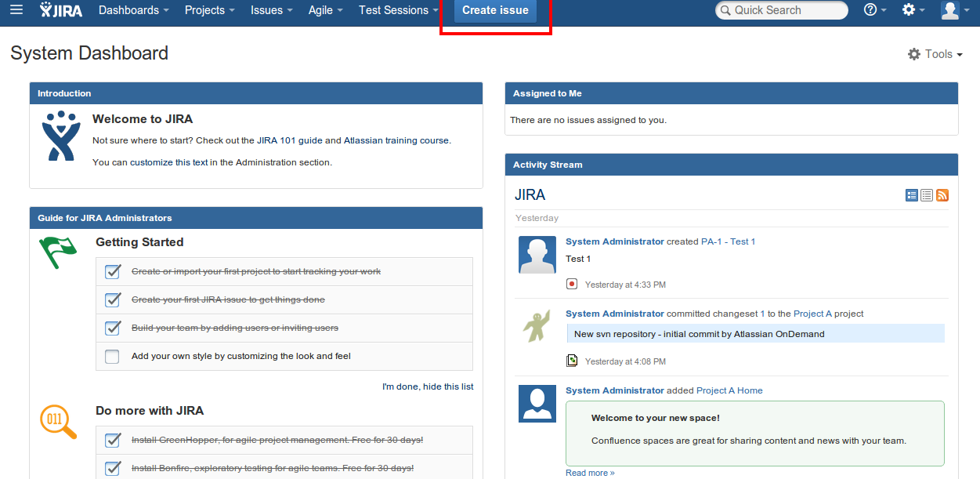The image size is (980, 479).
Task: Uncheck Install Bonfire checkbox
Action: tap(113, 468)
